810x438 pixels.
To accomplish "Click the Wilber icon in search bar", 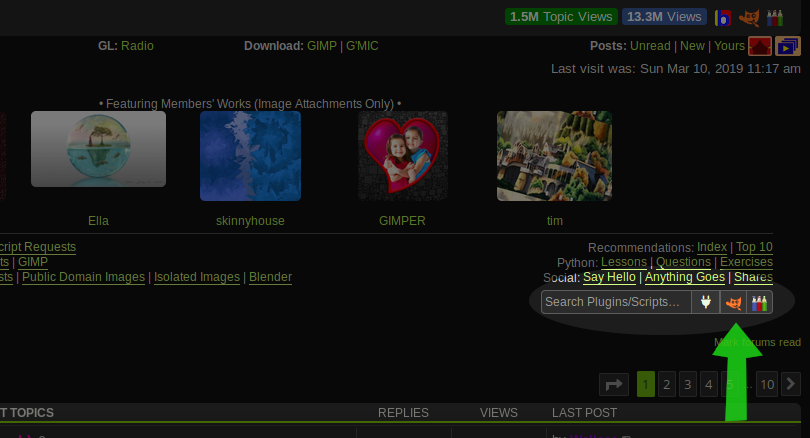I will click(733, 302).
